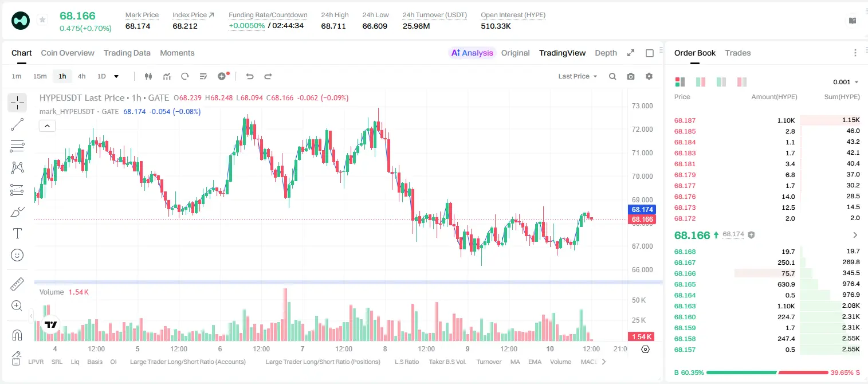This screenshot has width=868, height=384.
Task: Open the candlestick chart type selector
Action: click(x=148, y=76)
